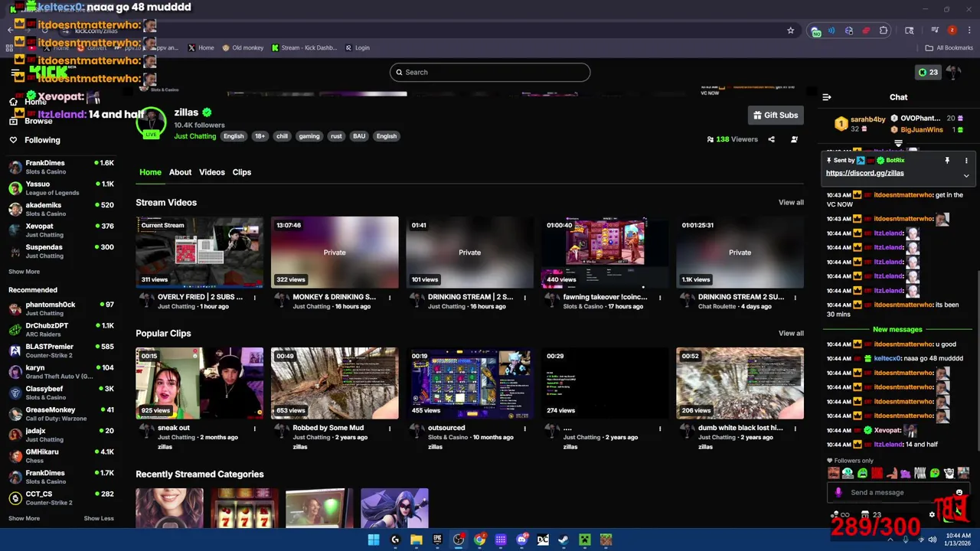Click the purple microphone icon in chat
The height and width of the screenshot is (551, 980).
click(838, 493)
